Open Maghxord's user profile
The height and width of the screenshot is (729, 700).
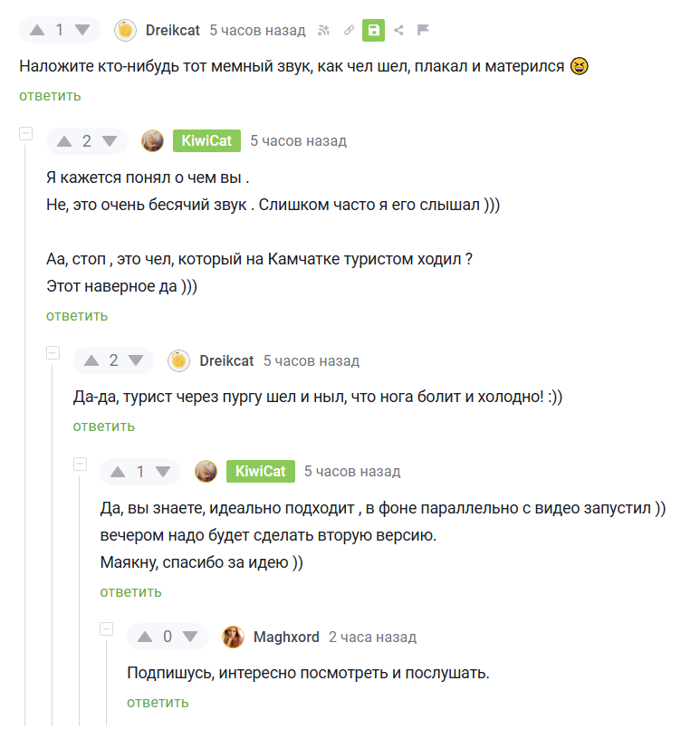pos(286,637)
